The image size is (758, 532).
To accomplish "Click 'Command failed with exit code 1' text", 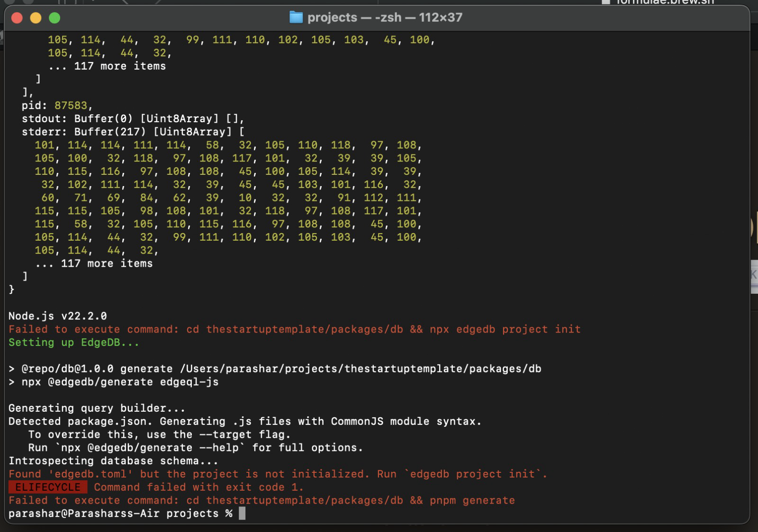I will click(199, 487).
